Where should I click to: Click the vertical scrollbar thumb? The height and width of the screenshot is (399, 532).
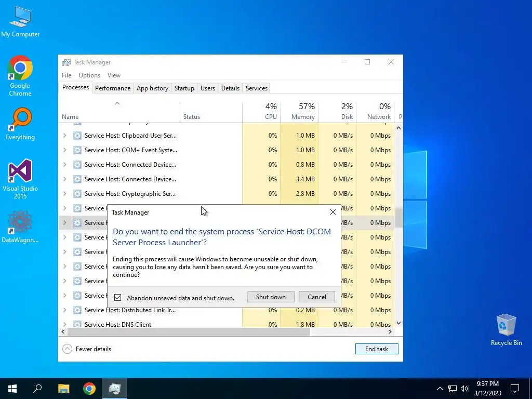pos(398,217)
